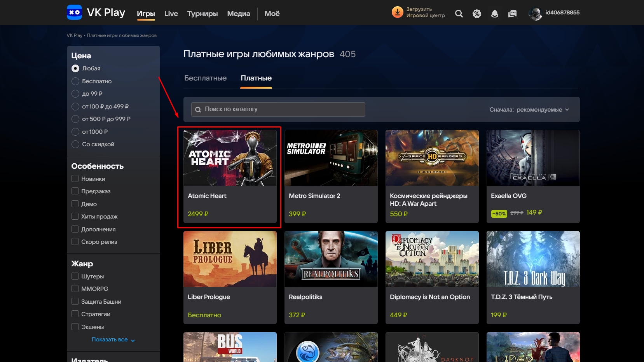Click Загрузить Игровой центр text link
Image resolution: width=644 pixels, height=362 pixels.
[426, 12]
